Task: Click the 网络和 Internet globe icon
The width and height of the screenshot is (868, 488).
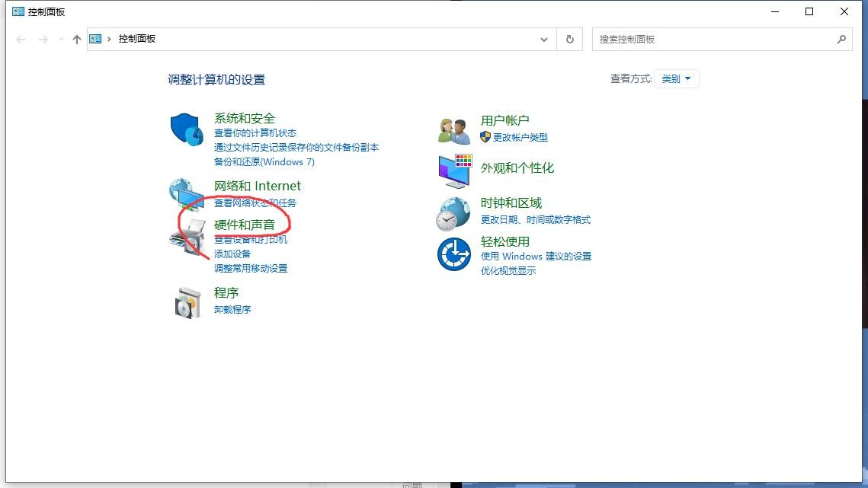Action: tap(187, 193)
